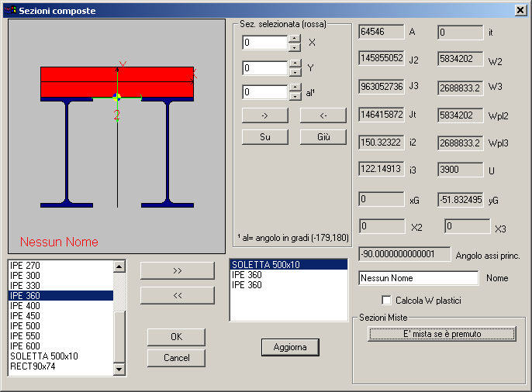Increase the X value with up spinner
The height and width of the screenshot is (392, 532).
click(294, 39)
